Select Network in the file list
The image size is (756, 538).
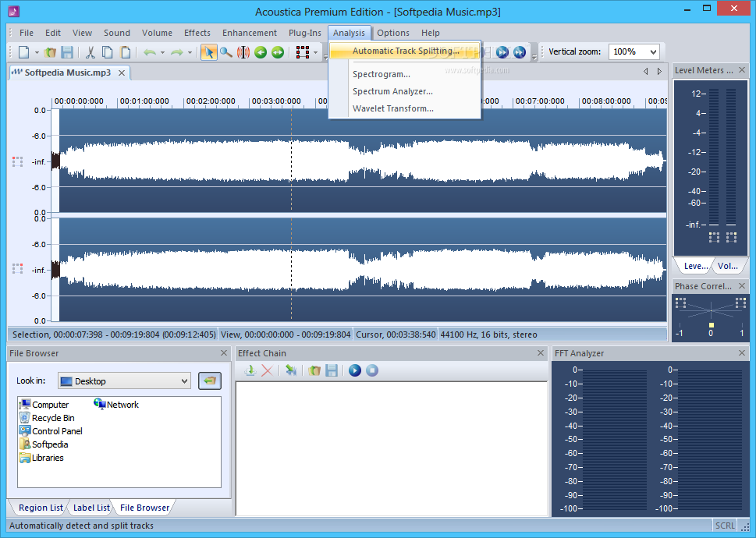pyautogui.click(x=116, y=405)
